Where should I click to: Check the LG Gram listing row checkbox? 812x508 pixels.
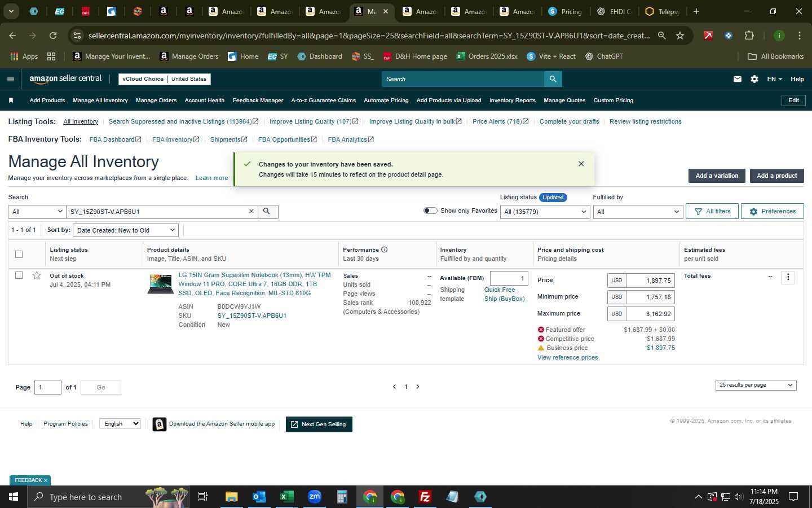(19, 275)
